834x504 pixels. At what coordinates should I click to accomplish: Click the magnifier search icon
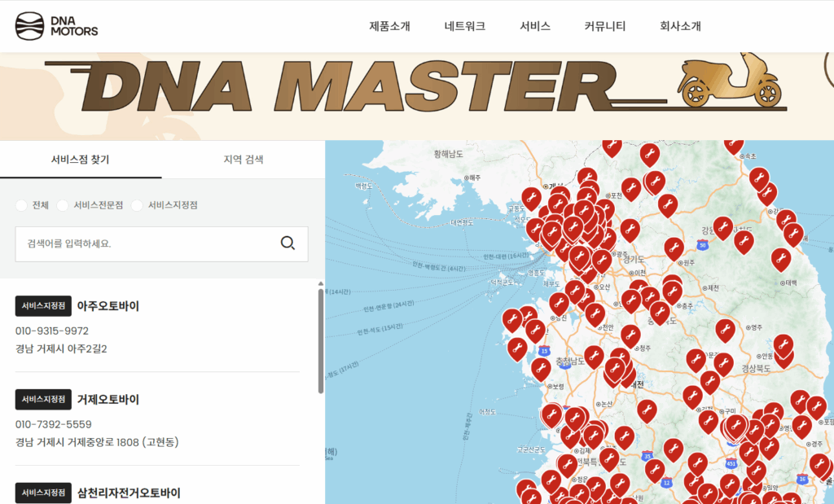pos(288,243)
